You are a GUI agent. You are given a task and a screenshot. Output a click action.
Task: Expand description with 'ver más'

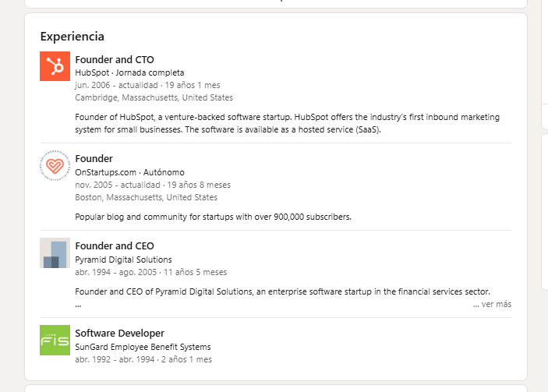tap(492, 304)
